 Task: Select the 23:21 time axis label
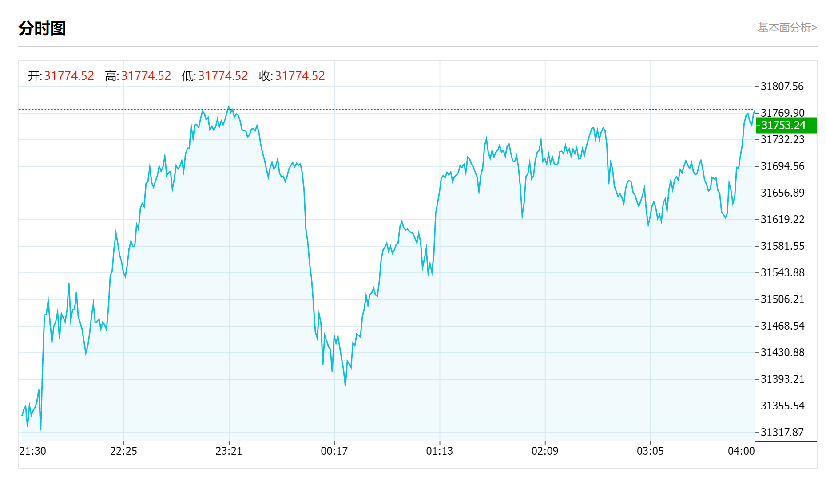click(229, 451)
